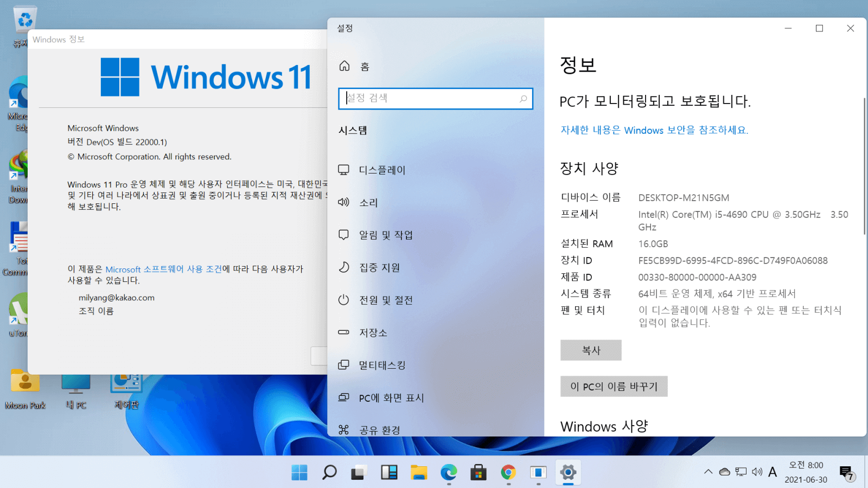Image resolution: width=868 pixels, height=488 pixels.
Task: Select the 디스플레이 menu label
Action: pyautogui.click(x=382, y=170)
